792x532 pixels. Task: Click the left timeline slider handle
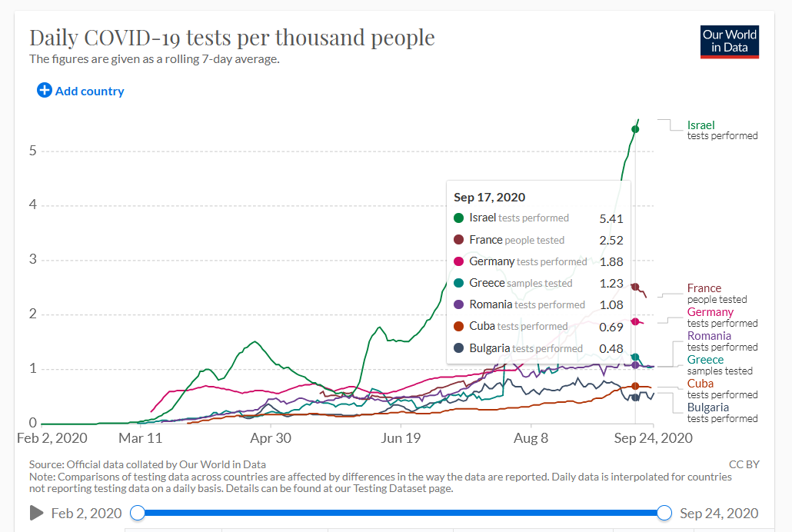pos(138,513)
